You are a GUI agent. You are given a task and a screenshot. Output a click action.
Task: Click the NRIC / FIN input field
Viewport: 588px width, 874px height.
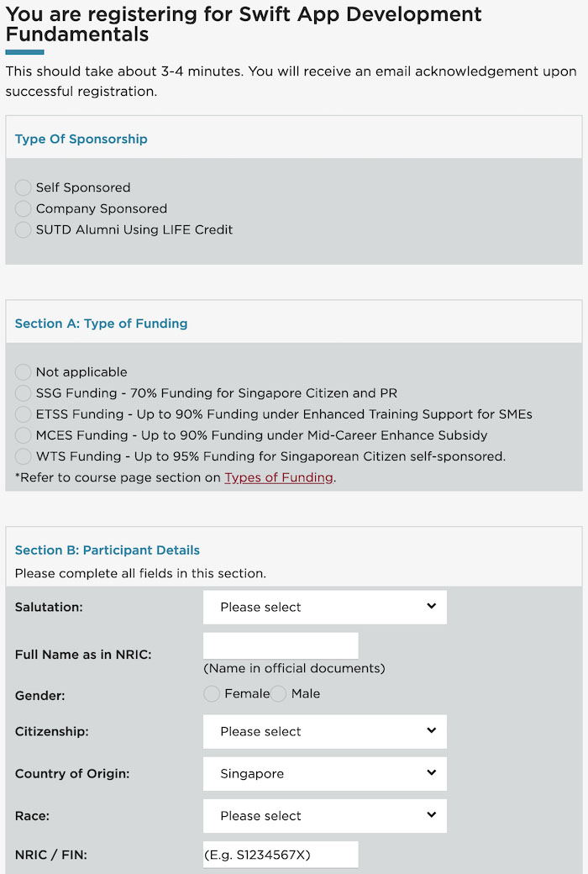point(281,854)
